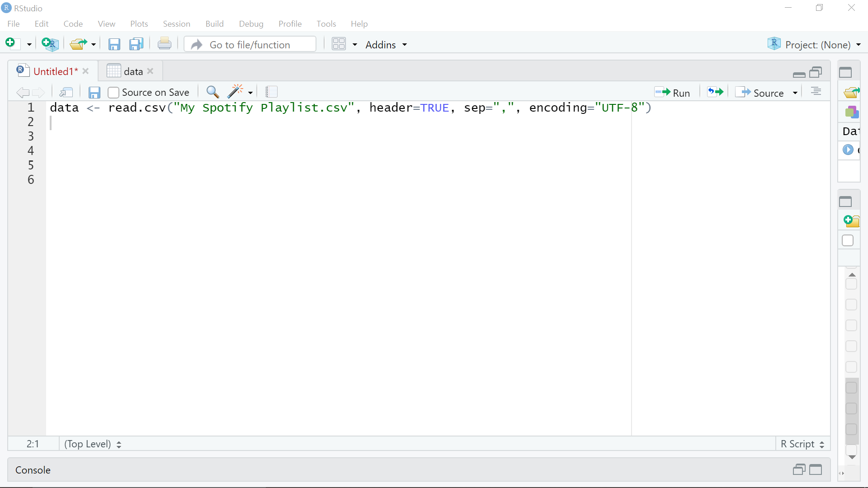Image resolution: width=868 pixels, height=488 pixels.
Task: Click the Compile Report notebook icon
Action: point(271,92)
